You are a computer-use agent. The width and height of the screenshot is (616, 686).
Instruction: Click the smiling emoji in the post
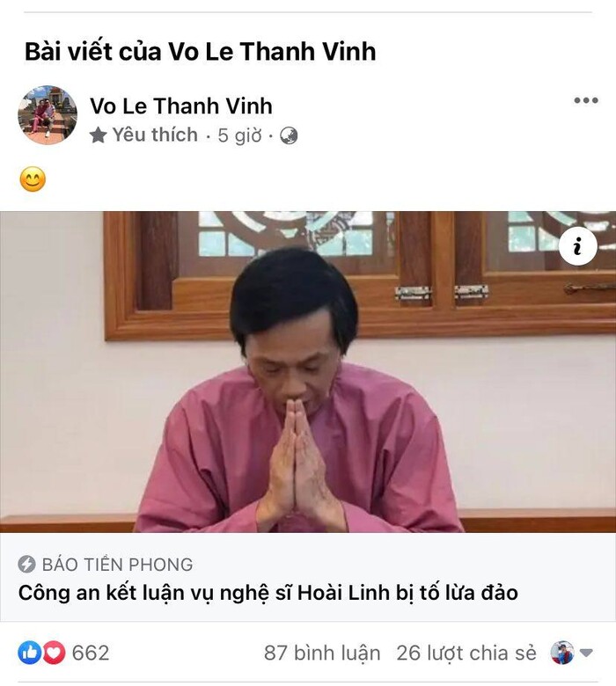[33, 179]
